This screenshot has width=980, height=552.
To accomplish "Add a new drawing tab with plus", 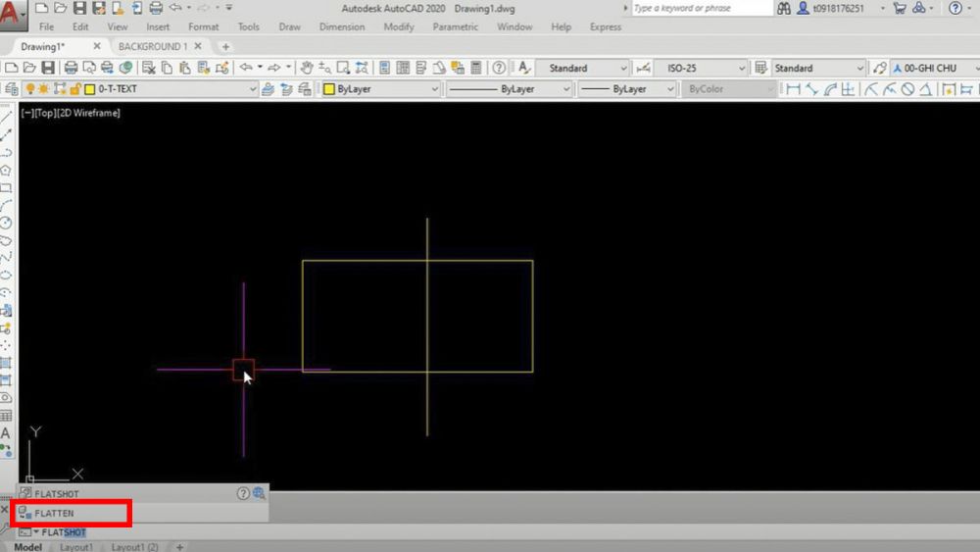I will coord(225,46).
